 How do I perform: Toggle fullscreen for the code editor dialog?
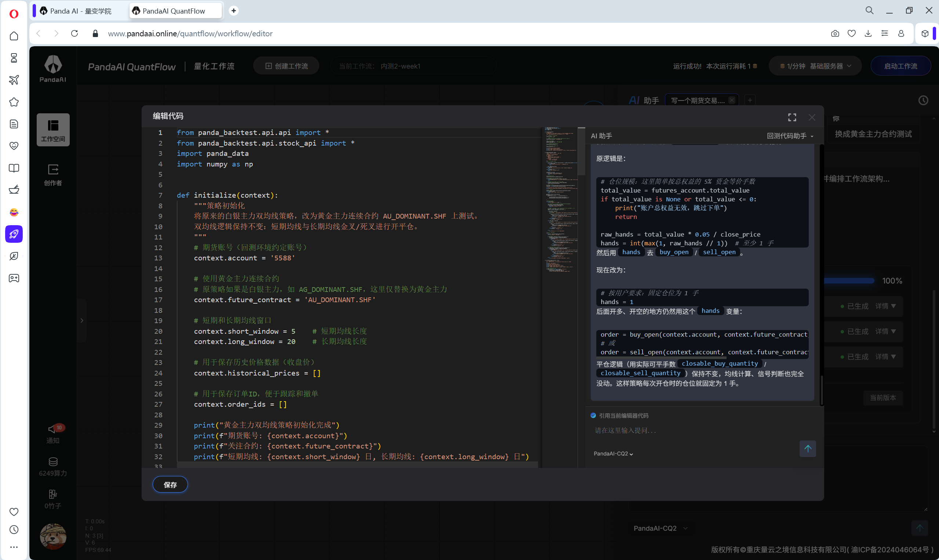tap(792, 117)
